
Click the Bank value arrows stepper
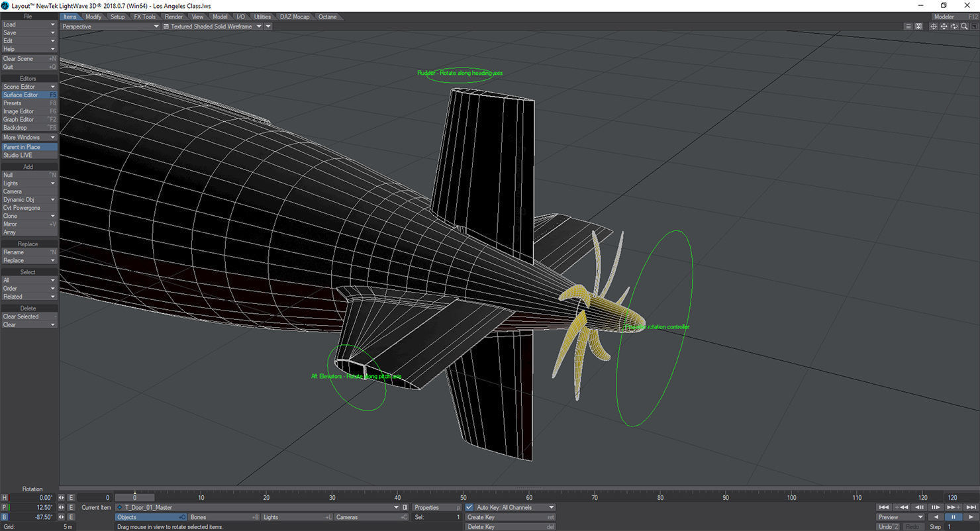point(62,518)
